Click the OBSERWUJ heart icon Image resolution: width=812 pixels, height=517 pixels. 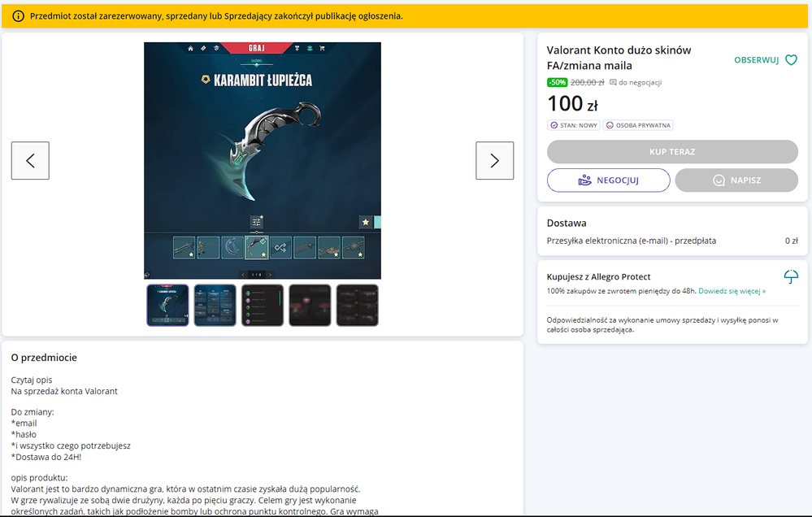pos(791,60)
